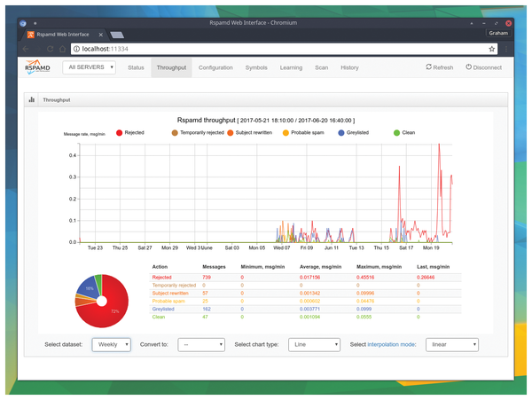Open a new browser tab
Image resolution: width=532 pixels, height=400 pixels.
[x=117, y=35]
